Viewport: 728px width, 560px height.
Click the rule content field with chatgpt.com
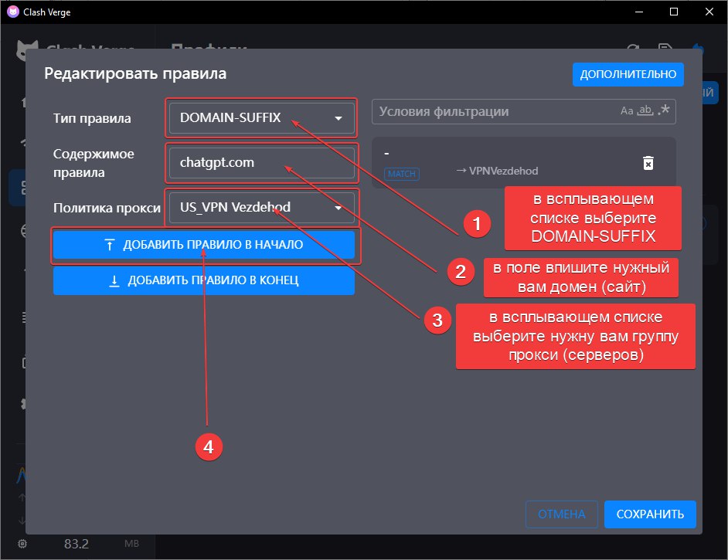tap(262, 163)
